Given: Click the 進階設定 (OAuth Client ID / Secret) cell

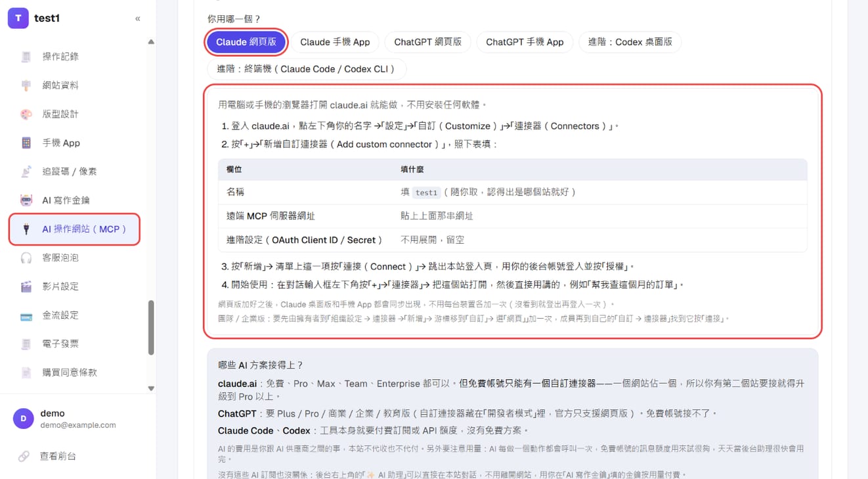Looking at the screenshot, I should pos(305,240).
